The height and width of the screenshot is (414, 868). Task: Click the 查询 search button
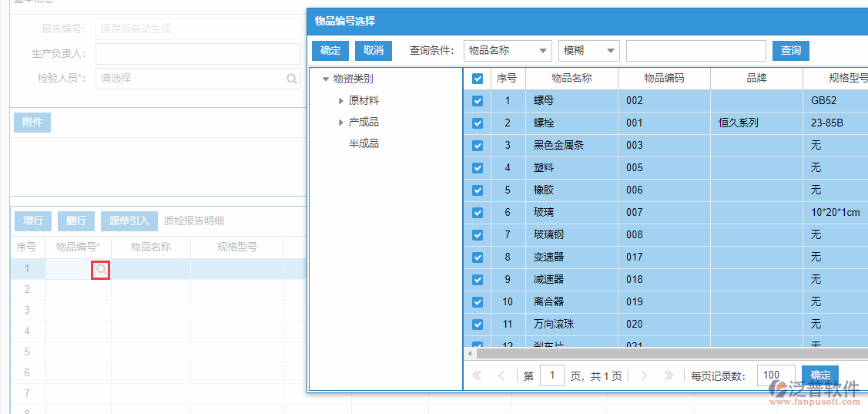[790, 51]
